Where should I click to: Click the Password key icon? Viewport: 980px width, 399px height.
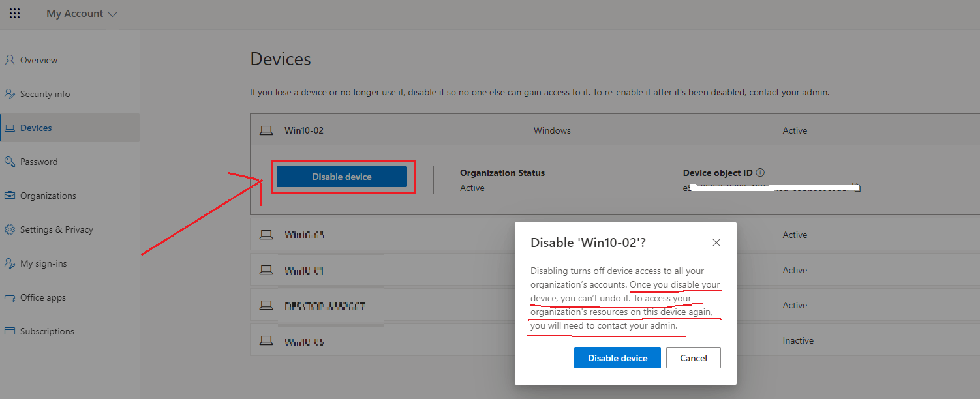click(x=10, y=162)
